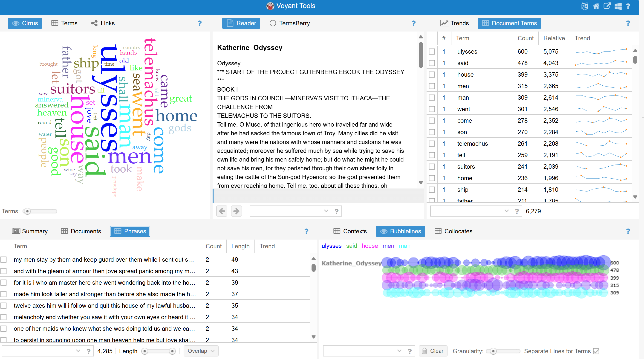Click the trash Clear button in Bubblelines
This screenshot has height=359, width=644.
coord(433,351)
